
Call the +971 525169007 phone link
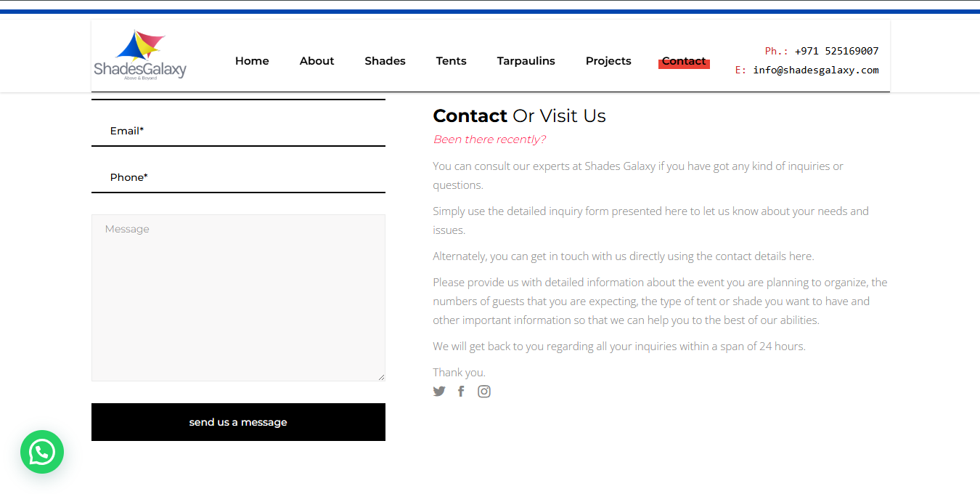[x=836, y=51]
